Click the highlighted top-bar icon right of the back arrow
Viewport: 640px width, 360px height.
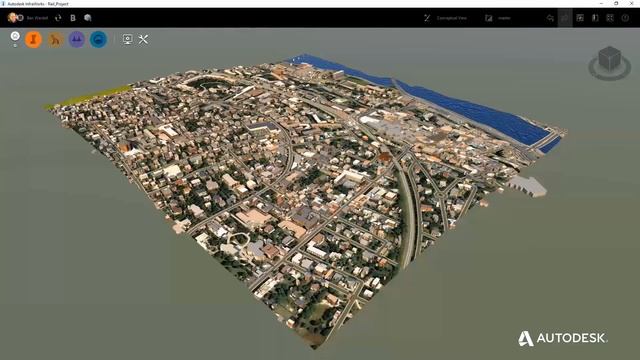tap(565, 18)
